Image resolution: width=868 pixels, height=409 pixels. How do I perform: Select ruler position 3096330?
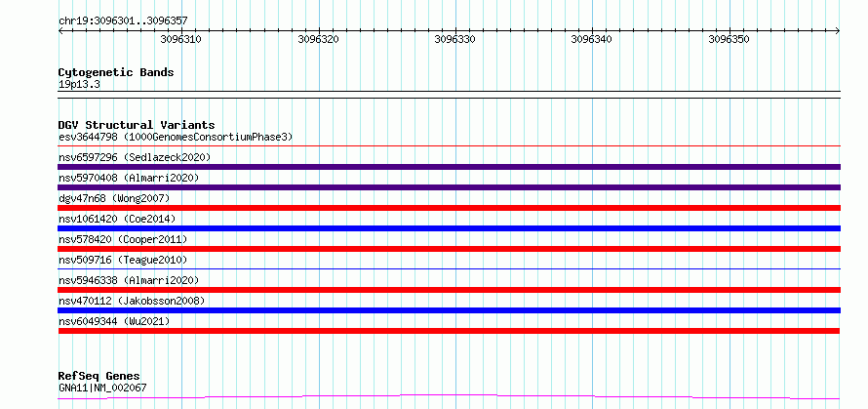pyautogui.click(x=455, y=39)
